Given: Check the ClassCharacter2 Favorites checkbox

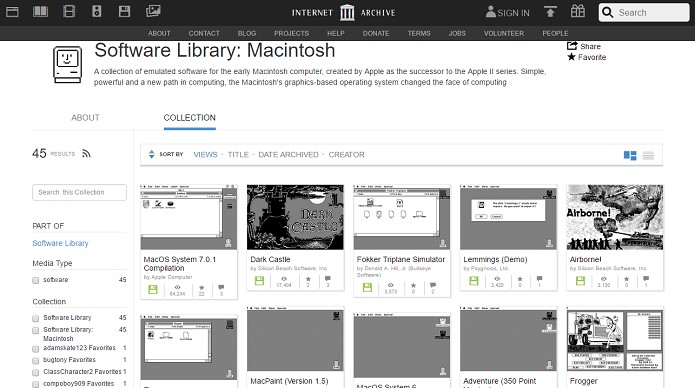Looking at the screenshot, I should point(35,372).
